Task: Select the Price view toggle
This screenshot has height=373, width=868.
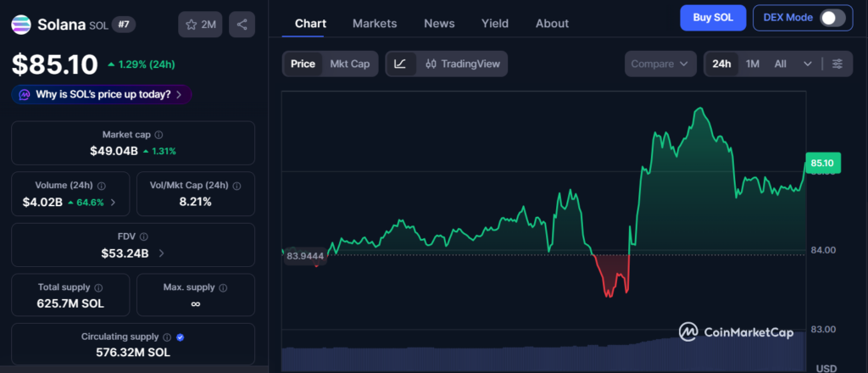Action: coord(303,64)
